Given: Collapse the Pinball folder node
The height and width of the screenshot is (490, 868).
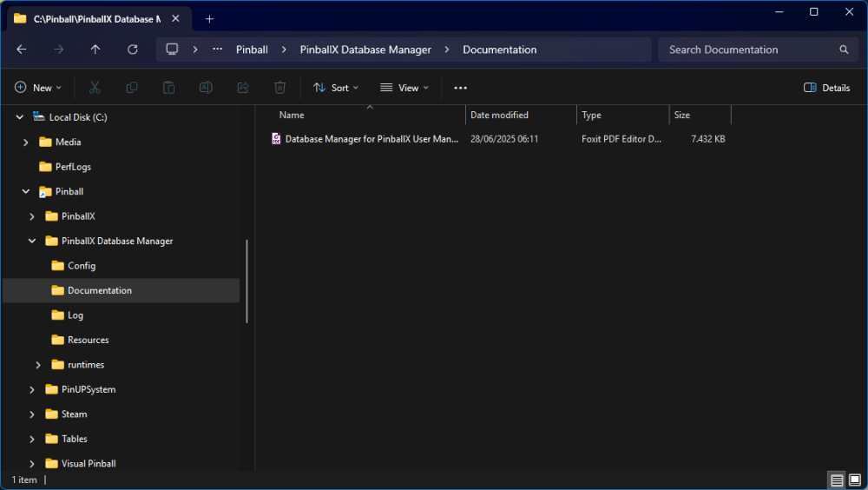Looking at the screenshot, I should (x=25, y=191).
